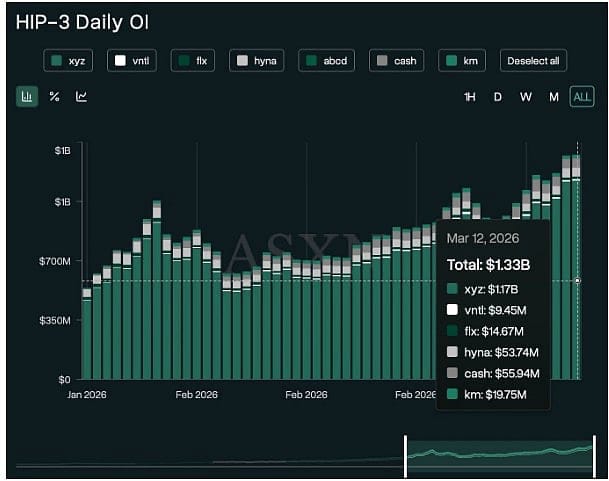Toggle the hyna series filter

(256, 61)
